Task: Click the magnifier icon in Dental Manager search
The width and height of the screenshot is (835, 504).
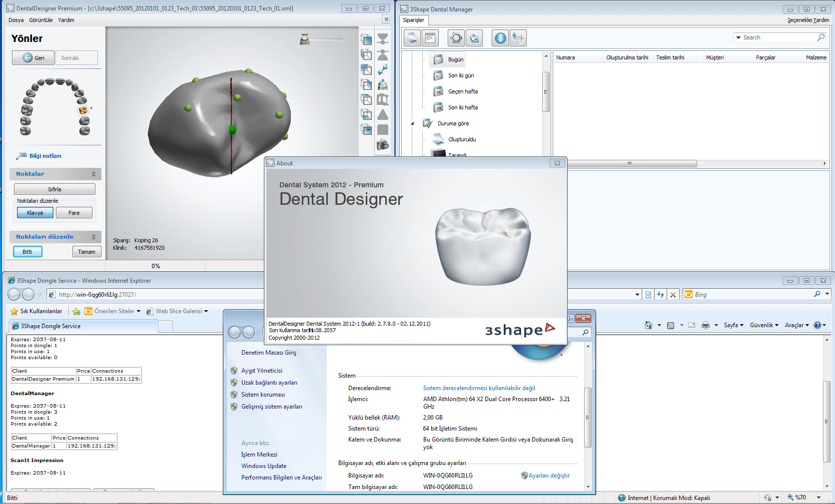Action: click(821, 37)
